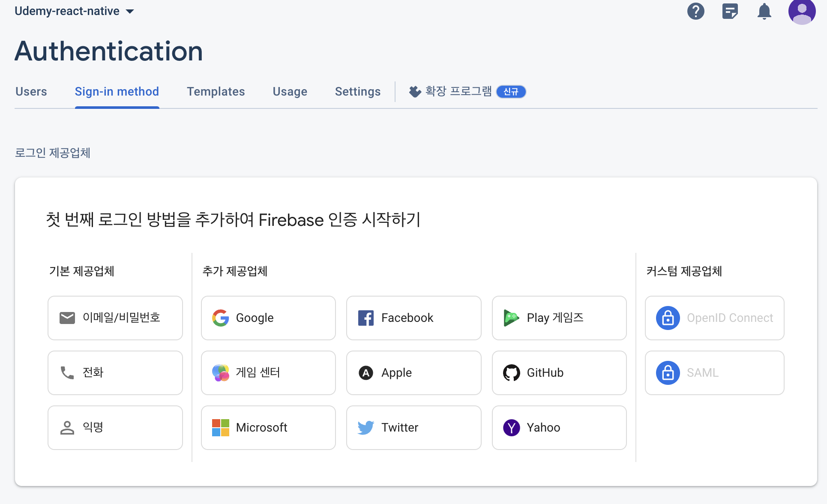Select the Facebook label
The image size is (827, 504).
408,318
